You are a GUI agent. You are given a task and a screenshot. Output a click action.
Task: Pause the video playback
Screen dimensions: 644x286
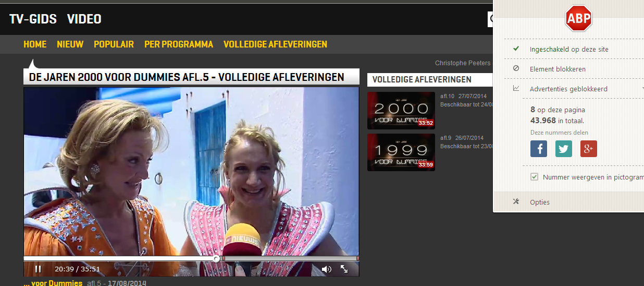click(x=38, y=269)
